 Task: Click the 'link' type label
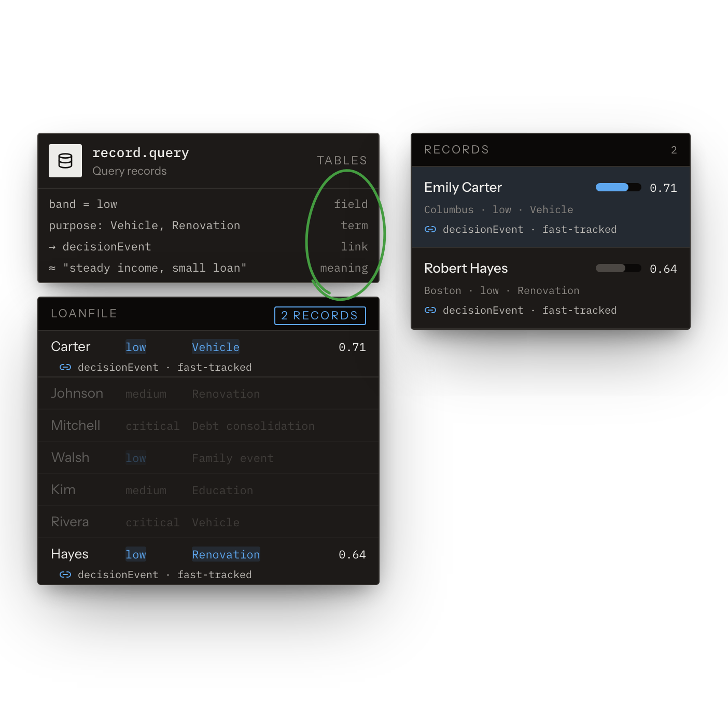355,247
